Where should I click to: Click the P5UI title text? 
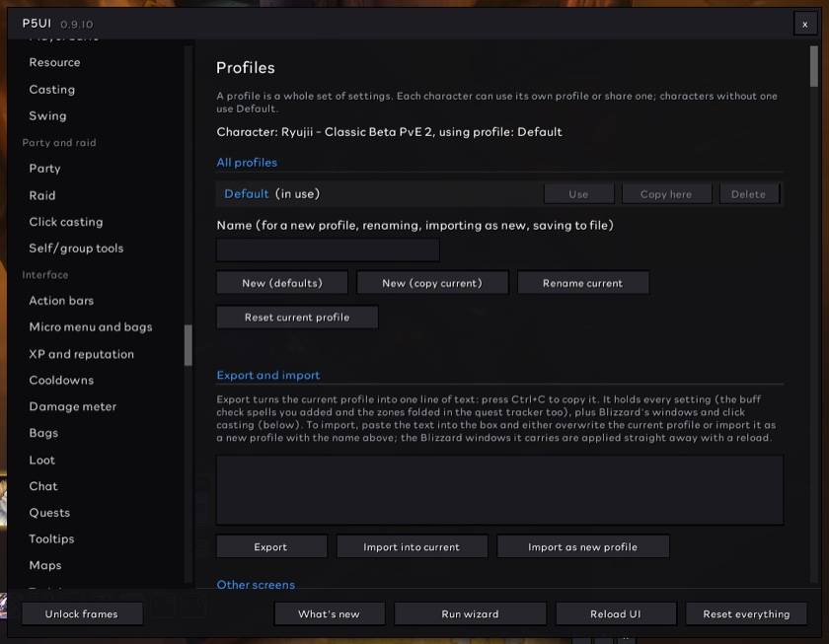click(37, 24)
